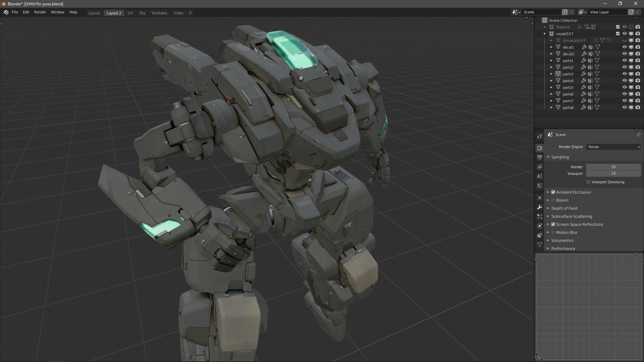Click the mesh data icon on parts3 row

click(597, 74)
